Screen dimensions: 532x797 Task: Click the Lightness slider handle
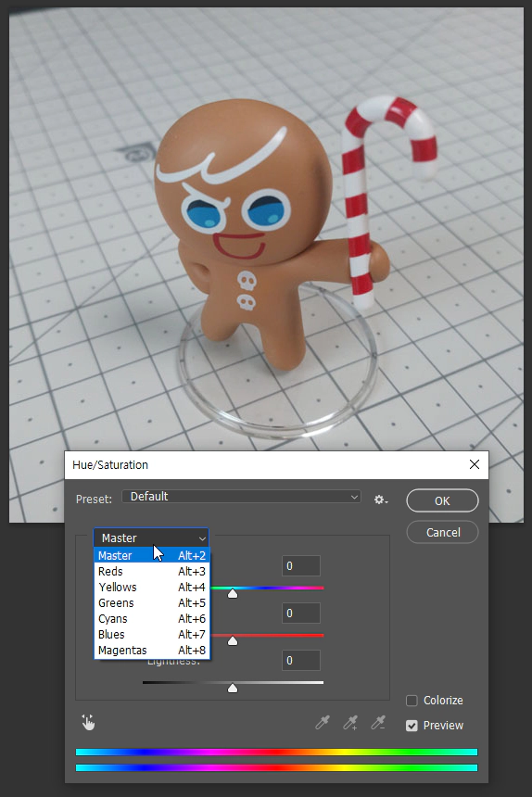click(x=233, y=688)
